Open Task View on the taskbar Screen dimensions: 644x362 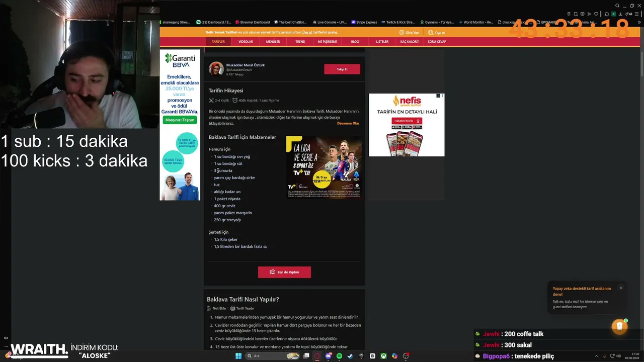pos(306,356)
